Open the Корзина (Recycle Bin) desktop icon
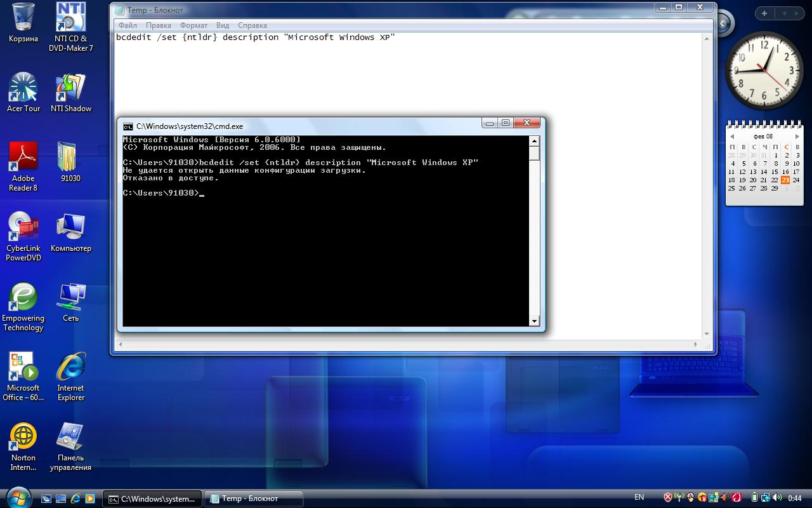The width and height of the screenshot is (812, 508). click(23, 19)
